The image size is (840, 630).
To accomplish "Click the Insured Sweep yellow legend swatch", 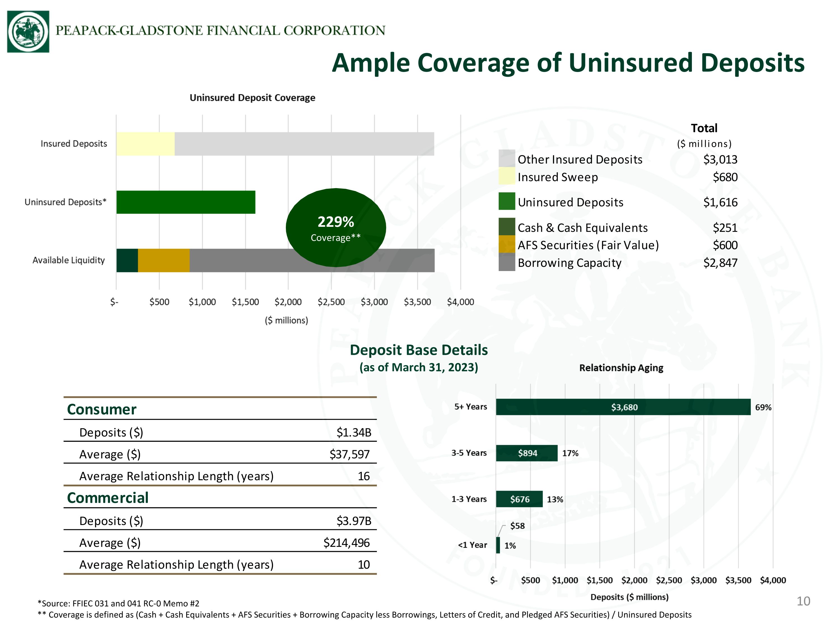I will [x=507, y=176].
